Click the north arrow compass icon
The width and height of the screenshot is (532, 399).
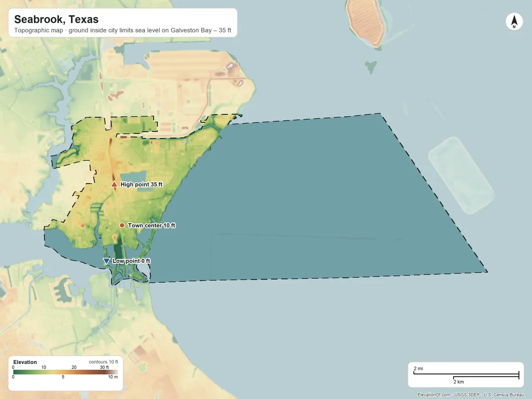click(x=514, y=22)
